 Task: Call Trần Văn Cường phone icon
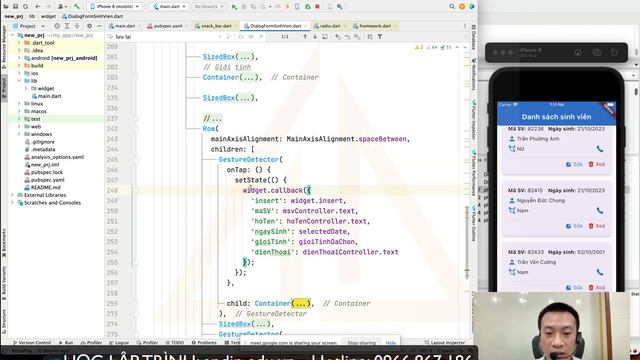coord(600,272)
